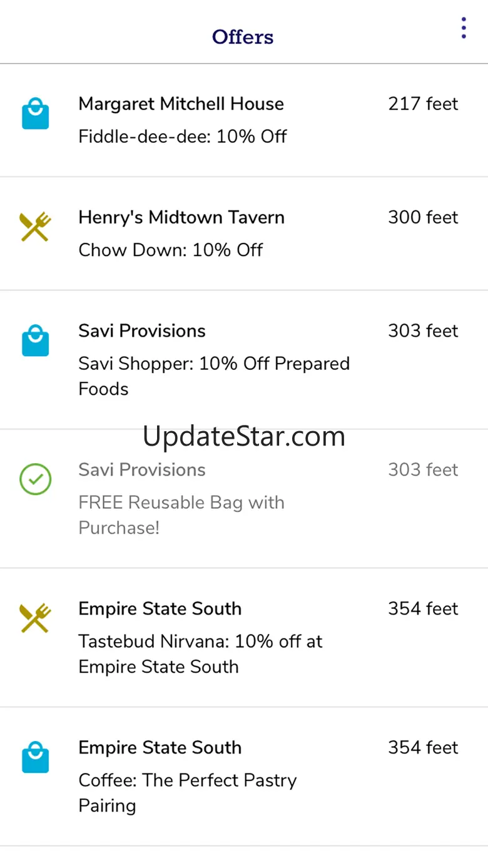Viewport: 488px width, 868px height.
Task: Tap the grayed-out Savi Provisions title
Action: pos(142,470)
